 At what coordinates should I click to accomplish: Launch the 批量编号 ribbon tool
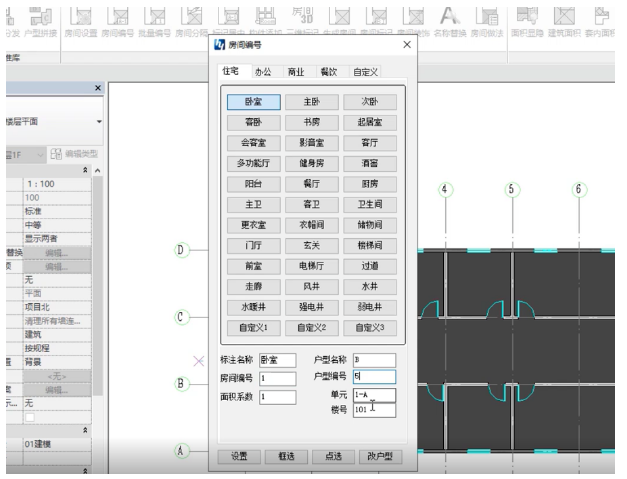pos(154,22)
